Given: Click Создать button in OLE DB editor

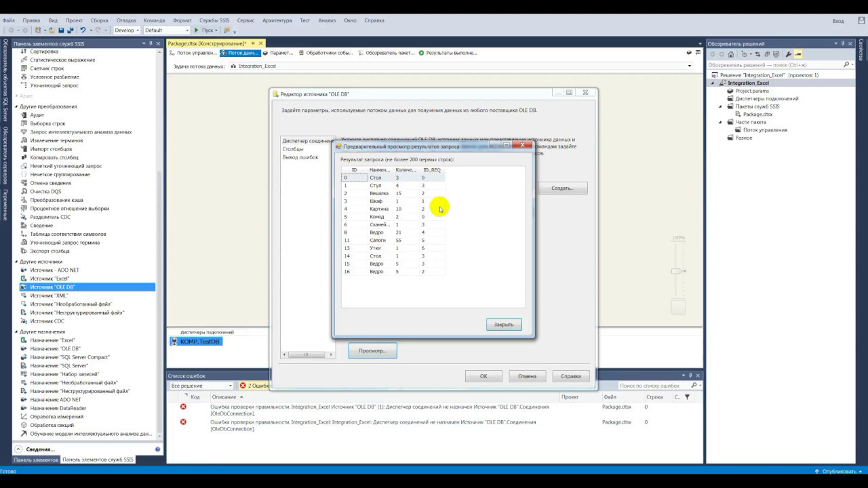Looking at the screenshot, I should tap(562, 188).
